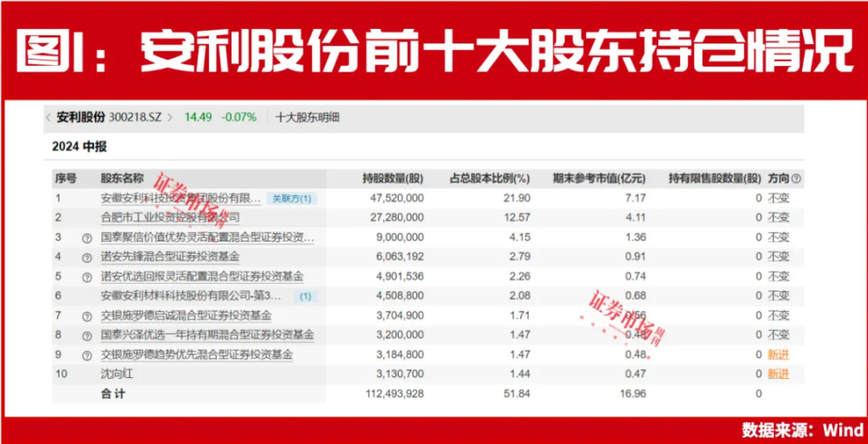Open 交银施罗德启诚混合型 fund link
Image resolution: width=868 pixels, height=444 pixels.
click(x=186, y=316)
